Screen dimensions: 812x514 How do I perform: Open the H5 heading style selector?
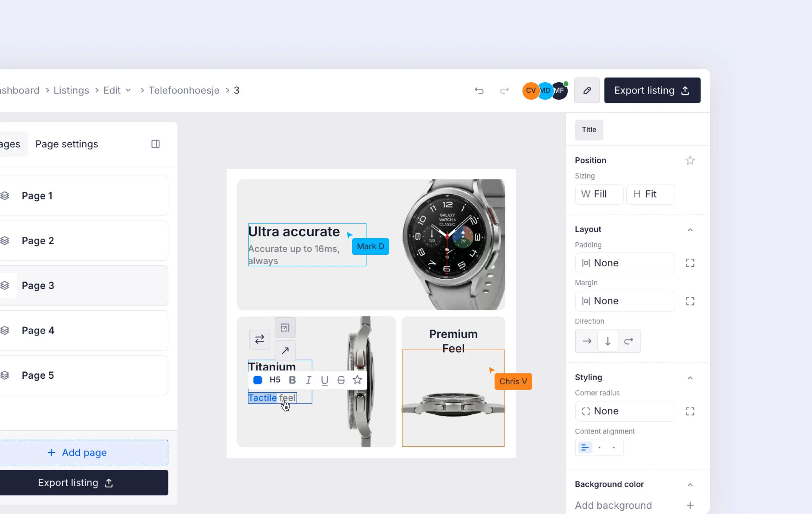[x=275, y=380]
